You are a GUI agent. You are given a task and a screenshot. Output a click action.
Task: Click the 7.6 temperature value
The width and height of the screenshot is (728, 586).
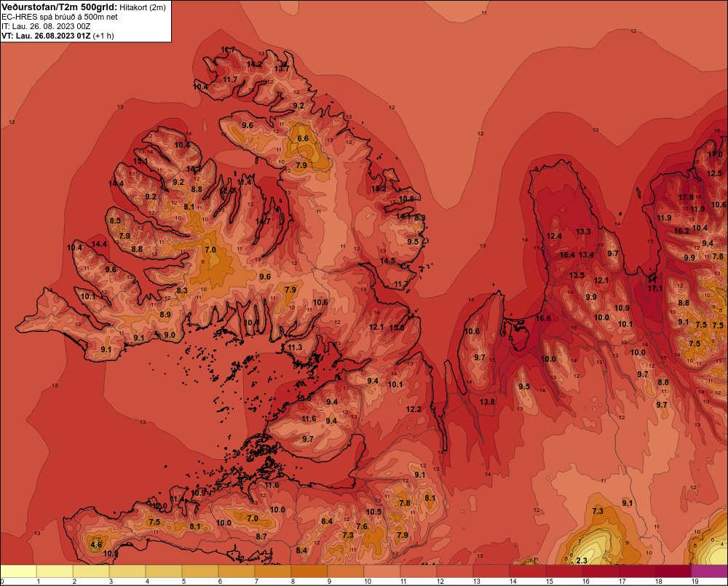[x=362, y=526]
